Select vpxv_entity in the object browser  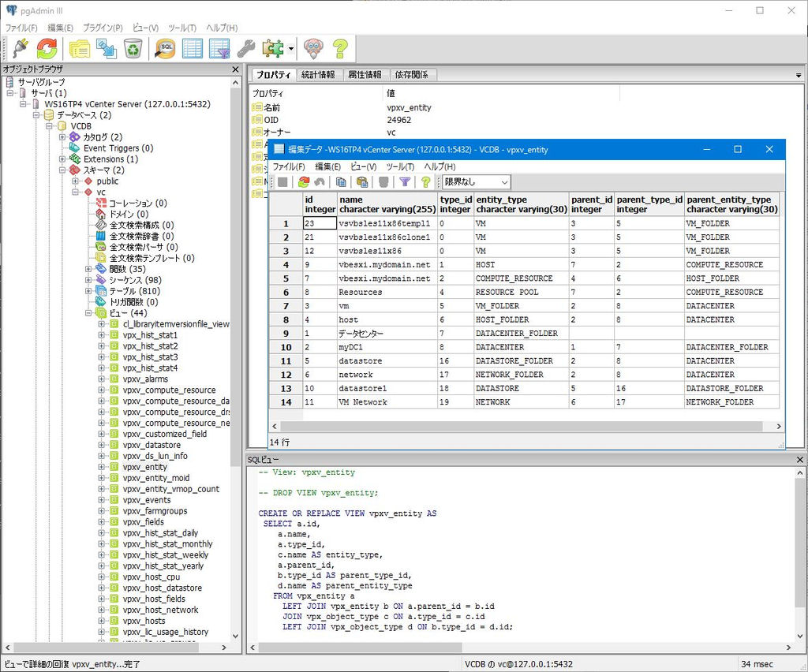tap(145, 467)
